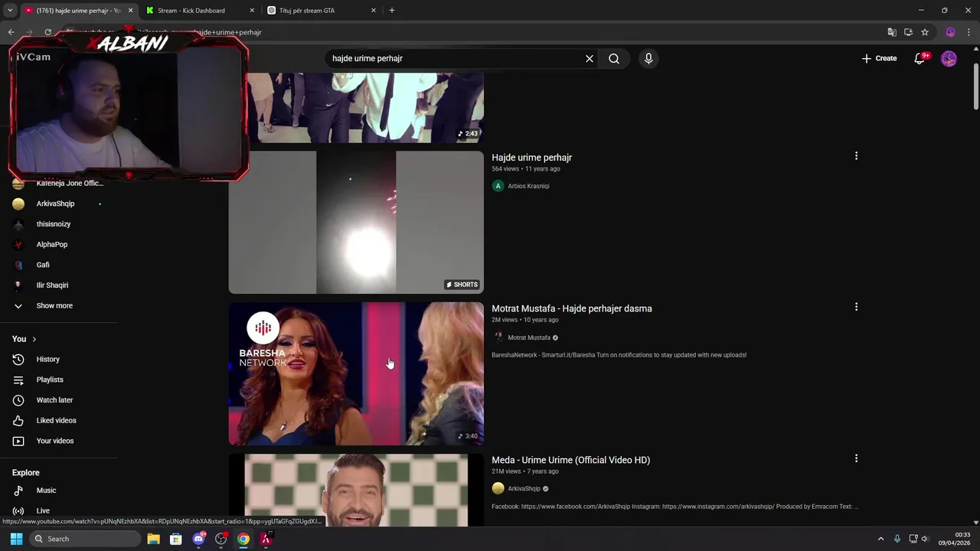Close the Kick Dashboard tab
Screen dimensions: 980x551
[x=253, y=11]
